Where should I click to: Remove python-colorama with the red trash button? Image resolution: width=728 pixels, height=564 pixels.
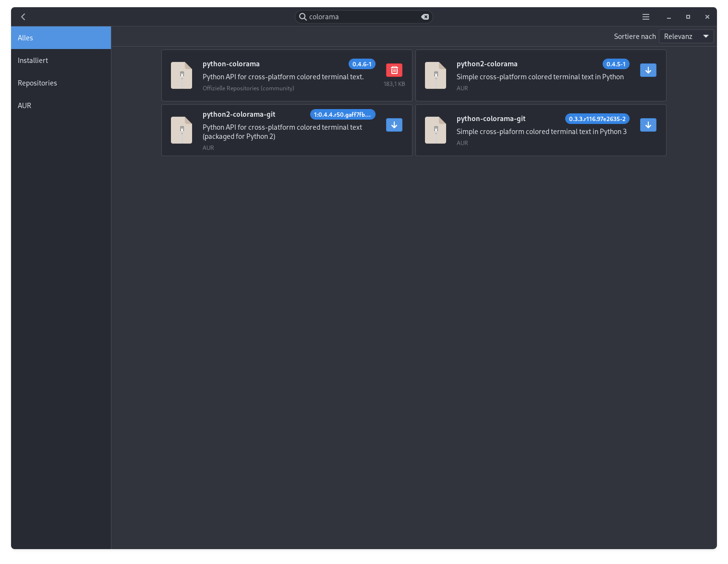click(394, 70)
